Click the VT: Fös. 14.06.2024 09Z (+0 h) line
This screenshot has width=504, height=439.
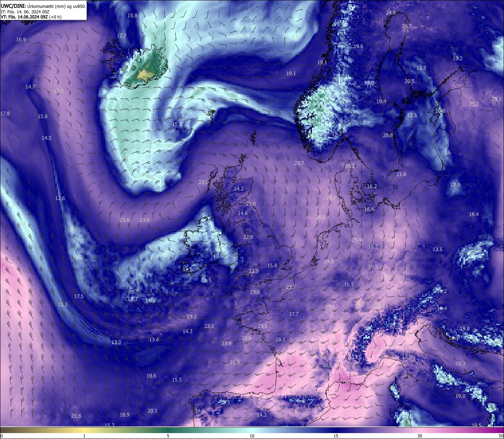click(x=31, y=17)
